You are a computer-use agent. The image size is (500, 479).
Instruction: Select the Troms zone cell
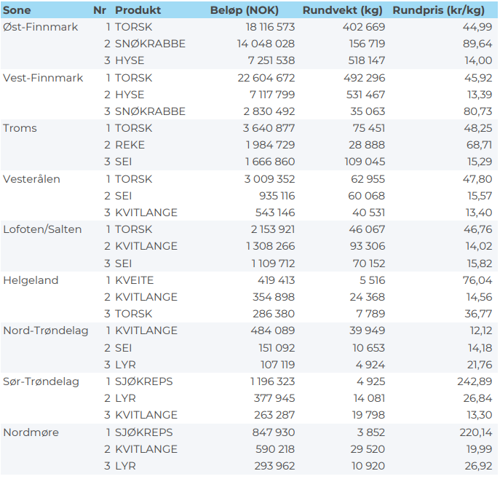pyautogui.click(x=20, y=128)
